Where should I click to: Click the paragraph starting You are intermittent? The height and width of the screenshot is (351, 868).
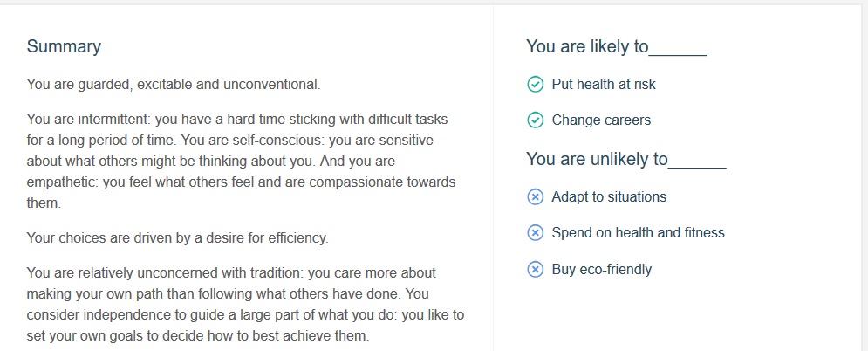(x=242, y=162)
